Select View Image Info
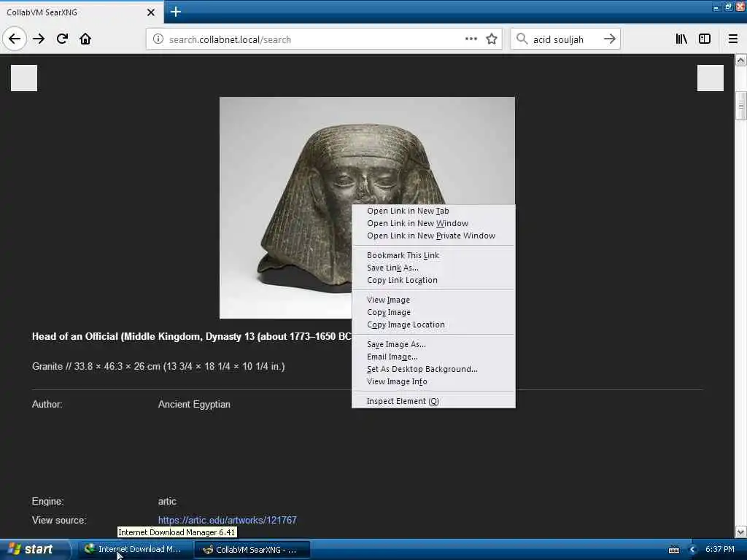The image size is (747, 560). [433, 381]
